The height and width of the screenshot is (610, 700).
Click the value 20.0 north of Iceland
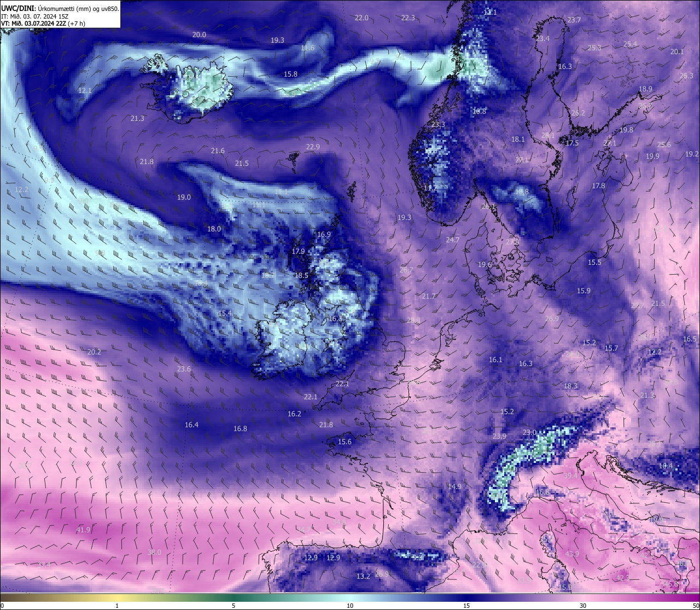tap(199, 34)
